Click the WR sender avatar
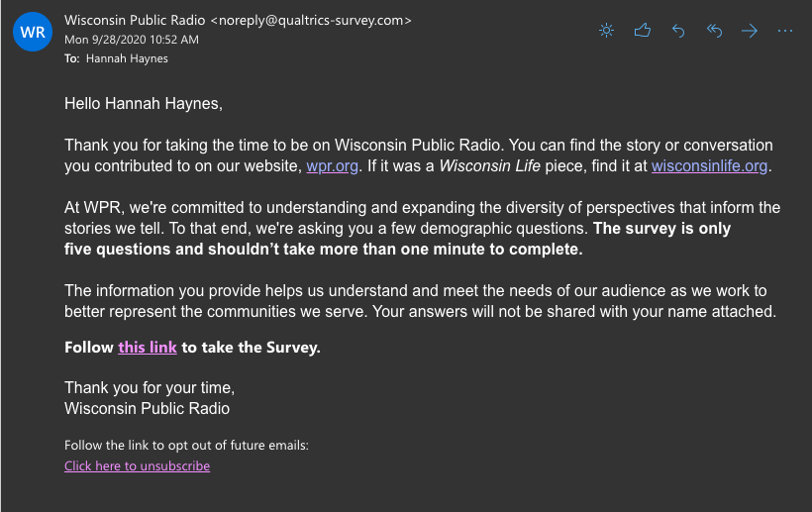The image size is (812, 512). [x=33, y=32]
